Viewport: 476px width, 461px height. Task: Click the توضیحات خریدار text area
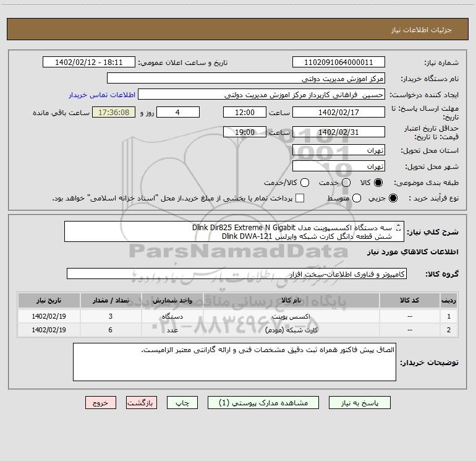click(234, 362)
